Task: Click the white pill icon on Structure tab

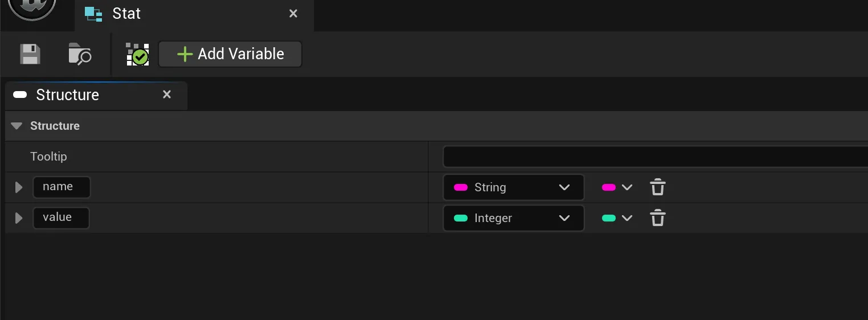Action: 20,95
